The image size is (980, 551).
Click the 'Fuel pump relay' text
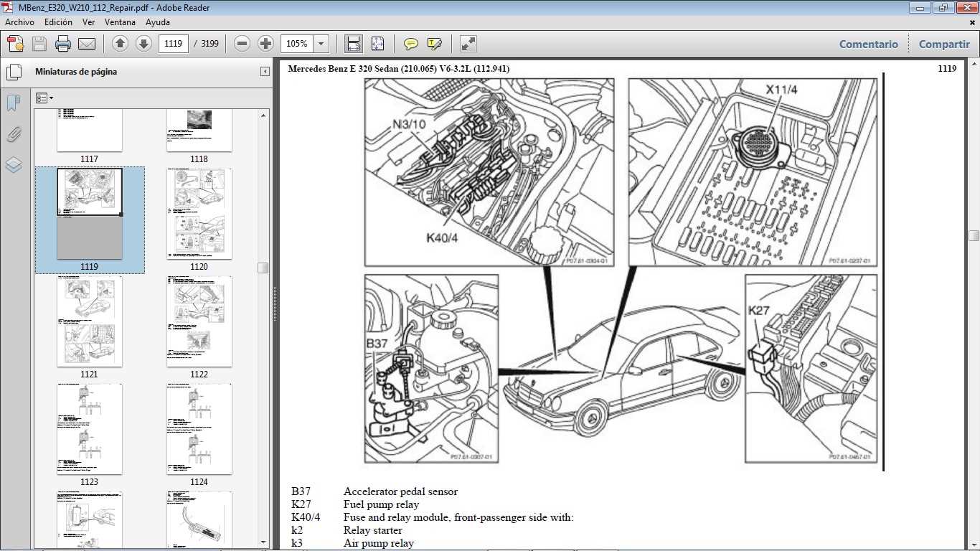381,504
